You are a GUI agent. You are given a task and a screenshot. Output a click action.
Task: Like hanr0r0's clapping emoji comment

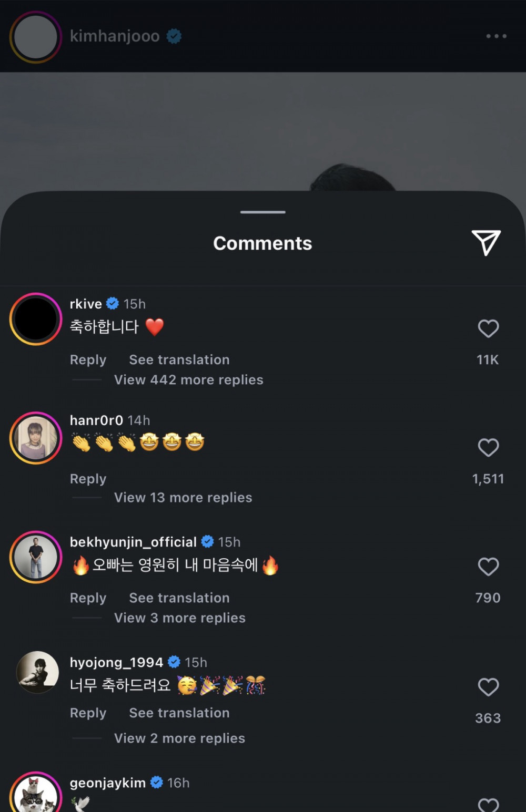coord(488,448)
